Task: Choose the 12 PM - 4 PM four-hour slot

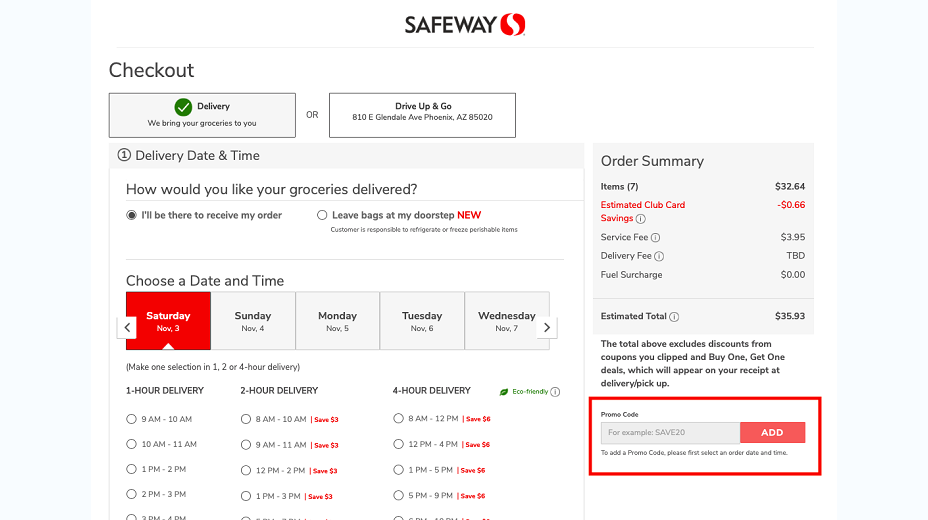Action: 398,444
